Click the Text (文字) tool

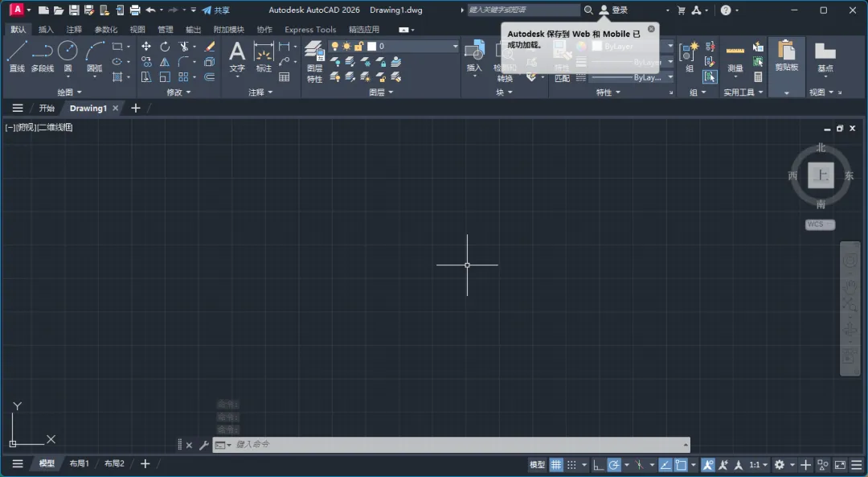pos(237,56)
